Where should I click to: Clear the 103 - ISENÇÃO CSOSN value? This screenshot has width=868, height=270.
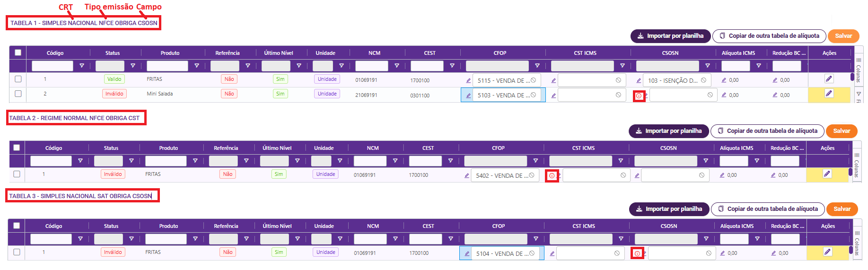click(x=704, y=80)
